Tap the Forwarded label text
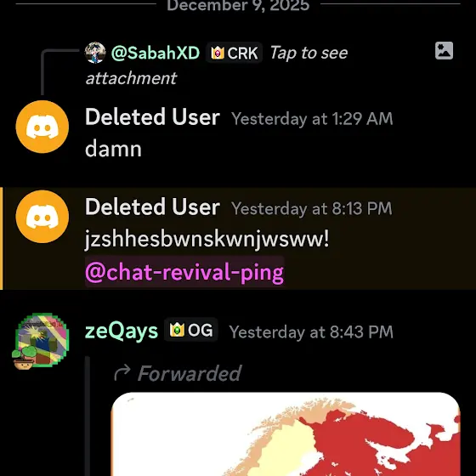476x476 pixels. [x=190, y=373]
